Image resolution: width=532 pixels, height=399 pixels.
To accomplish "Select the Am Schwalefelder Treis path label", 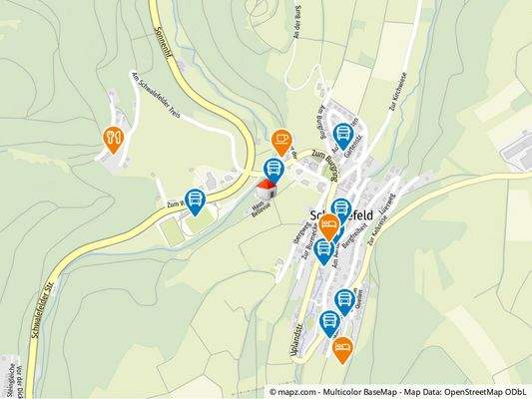I will tap(157, 94).
